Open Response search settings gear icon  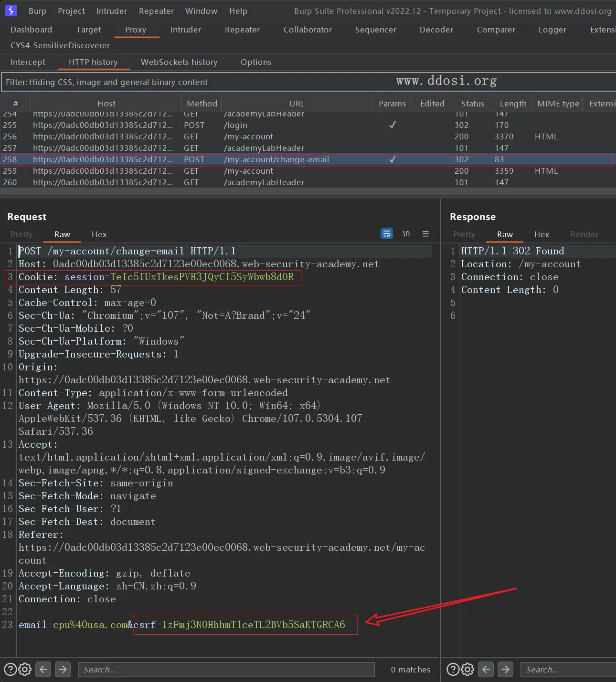pos(467,669)
